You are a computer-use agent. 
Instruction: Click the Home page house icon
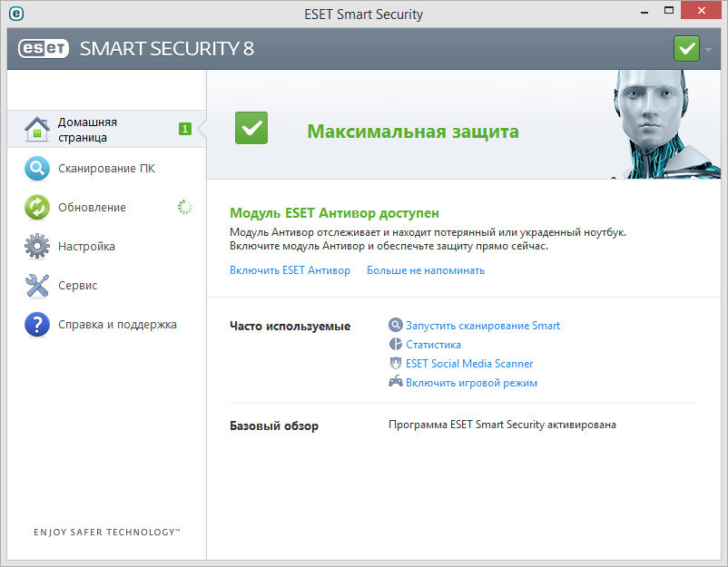pos(36,130)
